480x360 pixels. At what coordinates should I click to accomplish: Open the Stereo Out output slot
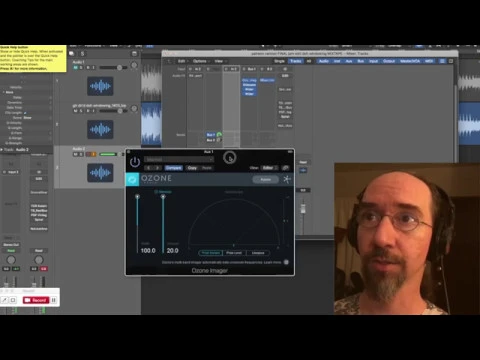(11, 245)
